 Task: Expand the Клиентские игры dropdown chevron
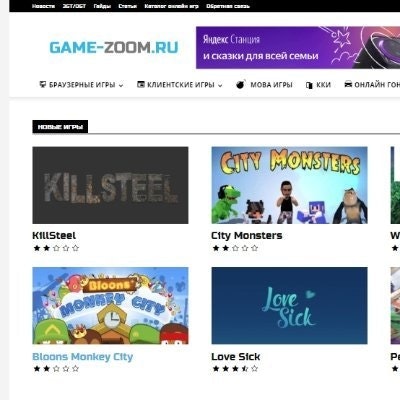[x=220, y=85]
